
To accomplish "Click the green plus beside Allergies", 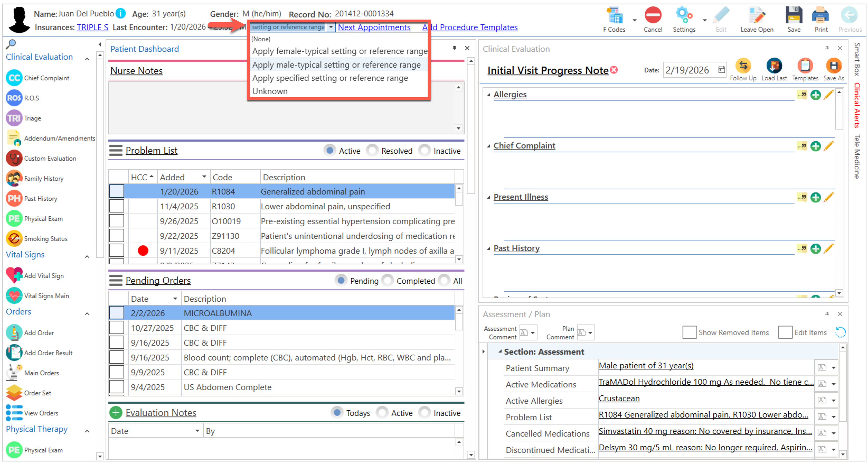I will pyautogui.click(x=815, y=95).
